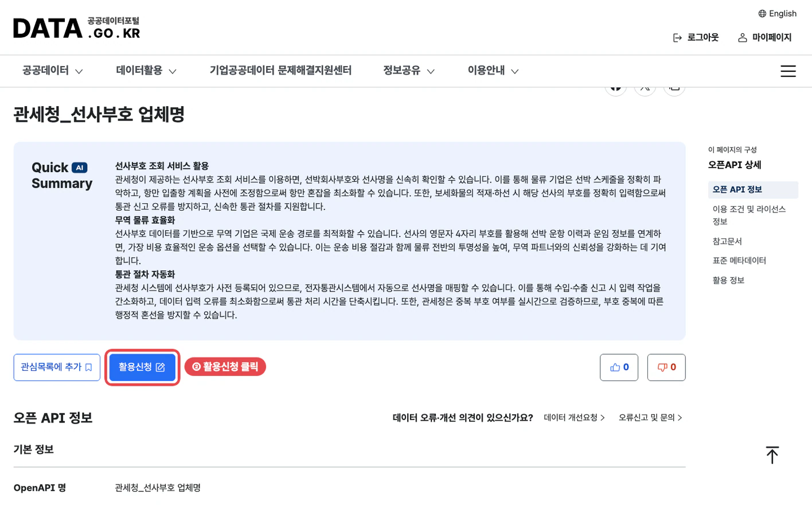Click the 오픈API 상세 sidebar title
812x508 pixels.
pyautogui.click(x=735, y=165)
